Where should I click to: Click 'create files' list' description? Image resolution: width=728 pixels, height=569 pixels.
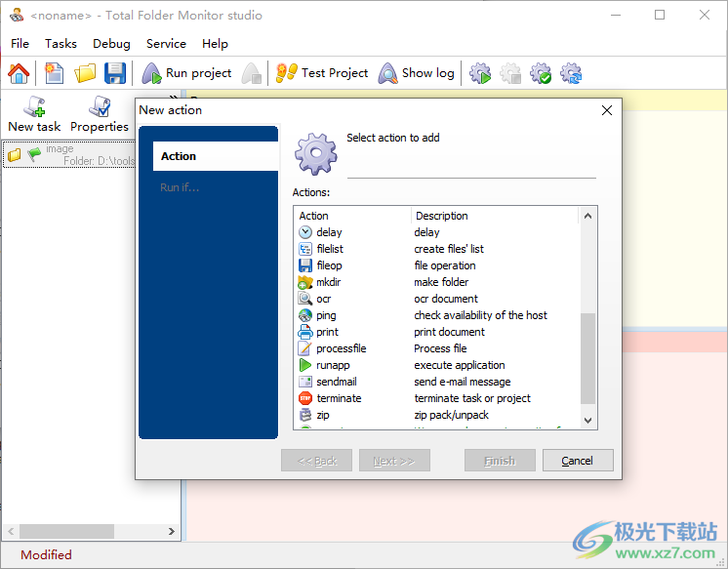[449, 249]
